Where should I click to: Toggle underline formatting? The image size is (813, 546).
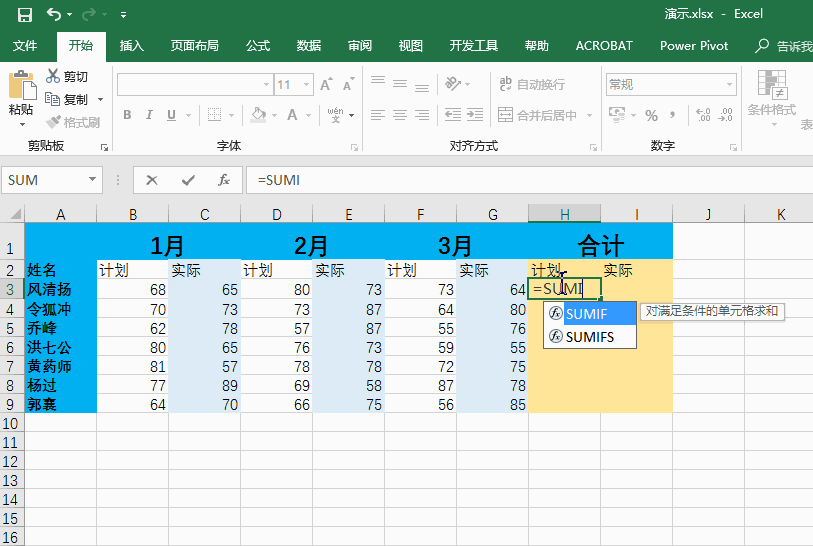(171, 115)
